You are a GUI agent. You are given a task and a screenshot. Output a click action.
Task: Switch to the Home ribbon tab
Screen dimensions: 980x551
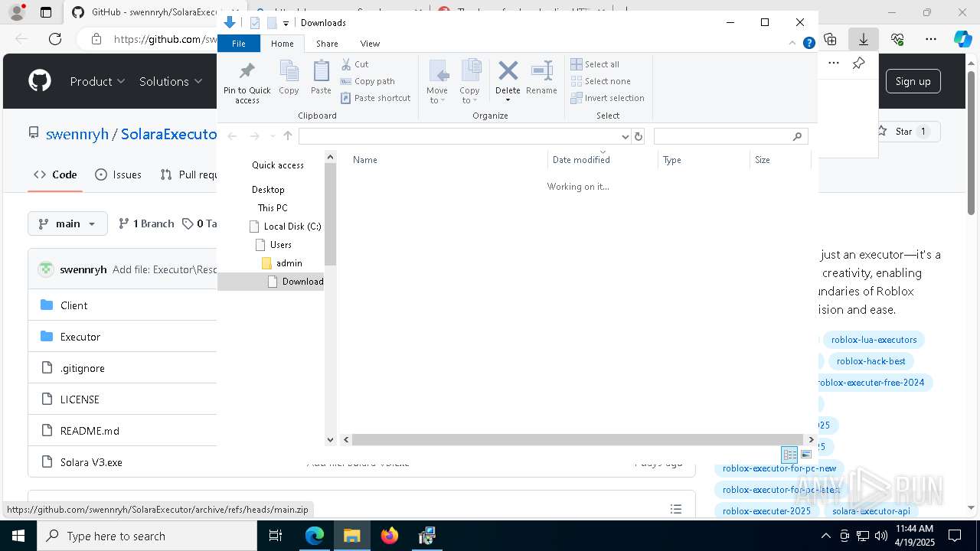coord(283,44)
